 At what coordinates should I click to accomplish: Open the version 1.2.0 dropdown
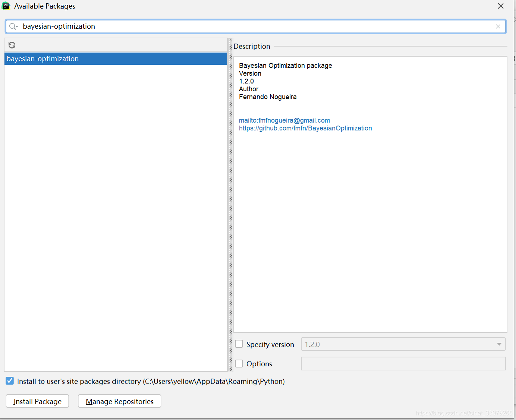[403, 344]
